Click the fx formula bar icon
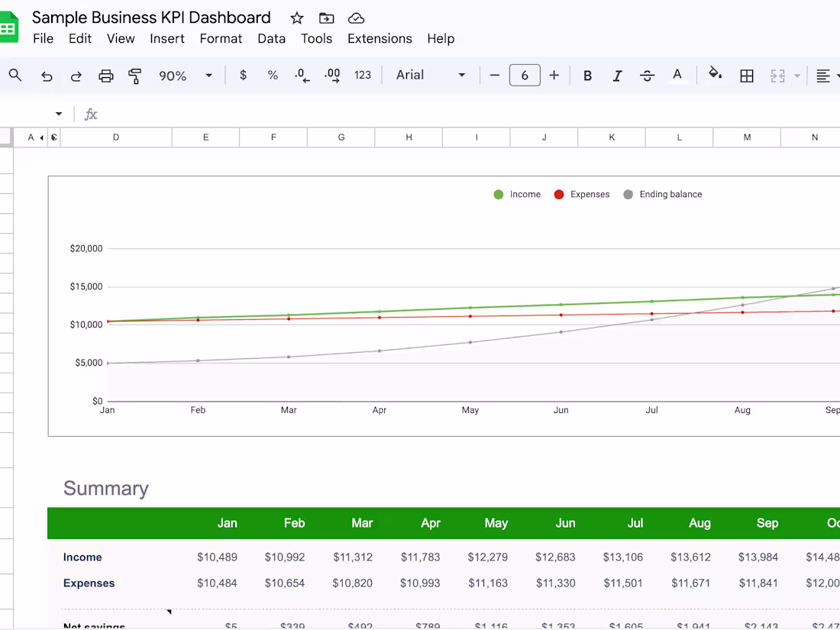The height and width of the screenshot is (630, 840). (x=91, y=114)
